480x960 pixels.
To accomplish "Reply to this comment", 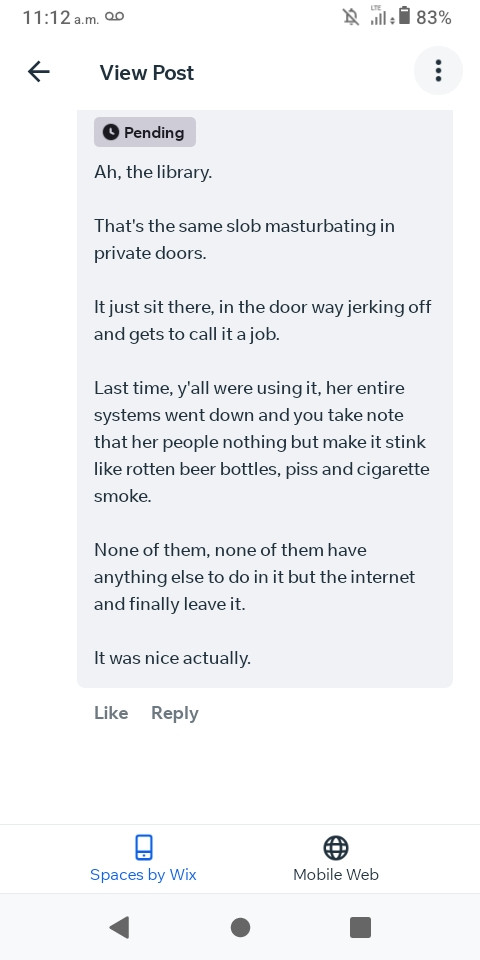I will [174, 713].
